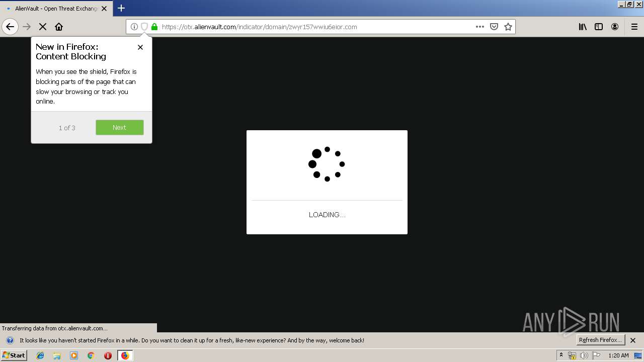Click the 1:20 AM system clock

[x=618, y=355]
